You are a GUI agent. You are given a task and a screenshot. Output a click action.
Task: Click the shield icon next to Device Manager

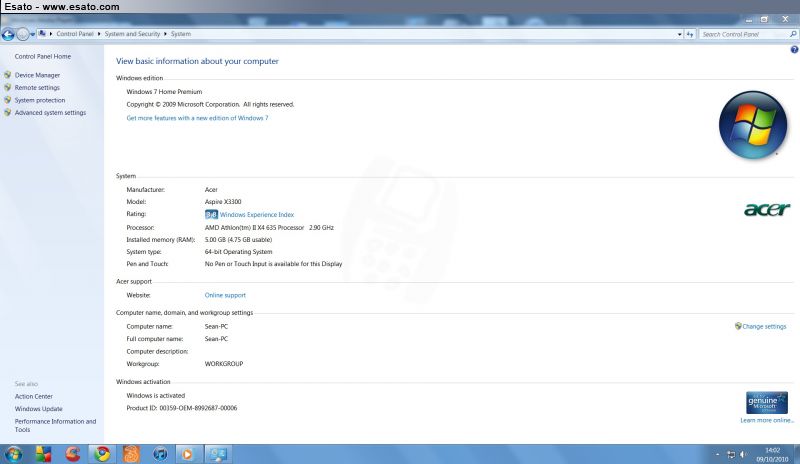8,75
